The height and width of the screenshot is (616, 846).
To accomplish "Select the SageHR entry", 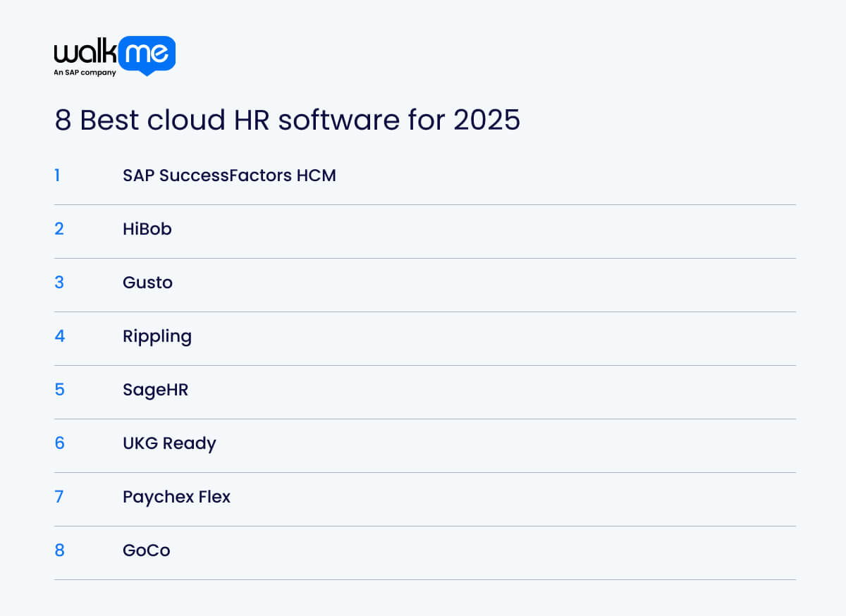I will click(x=155, y=390).
